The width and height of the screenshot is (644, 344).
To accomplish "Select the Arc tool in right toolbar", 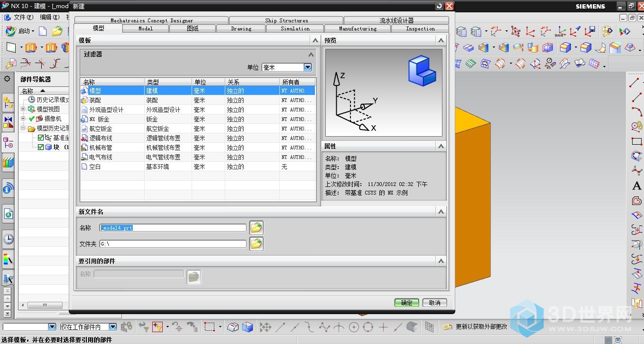I will (x=636, y=112).
